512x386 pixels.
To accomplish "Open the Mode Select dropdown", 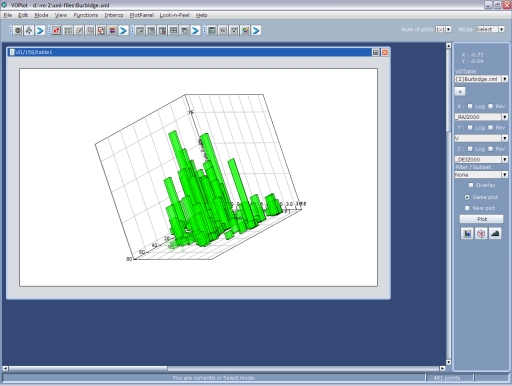I will (490, 29).
